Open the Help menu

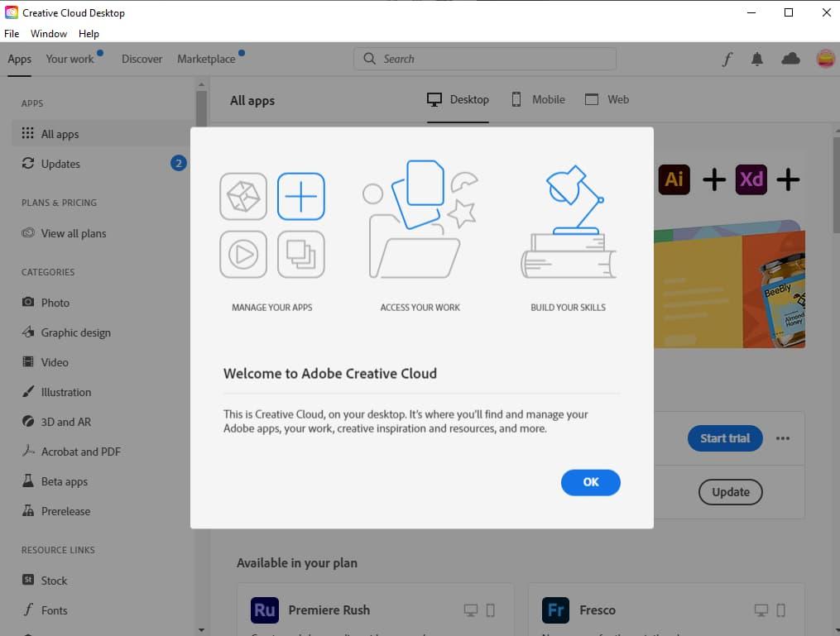click(89, 34)
